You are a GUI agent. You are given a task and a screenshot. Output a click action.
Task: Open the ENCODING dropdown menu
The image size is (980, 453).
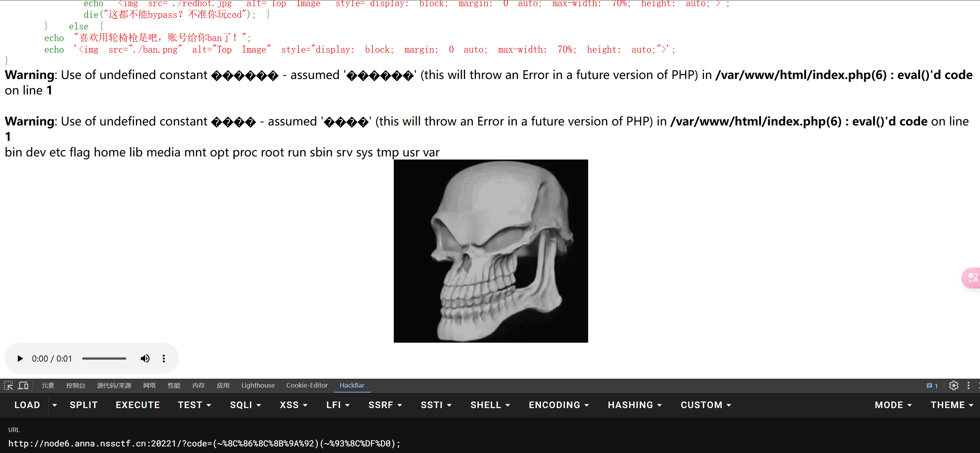559,405
